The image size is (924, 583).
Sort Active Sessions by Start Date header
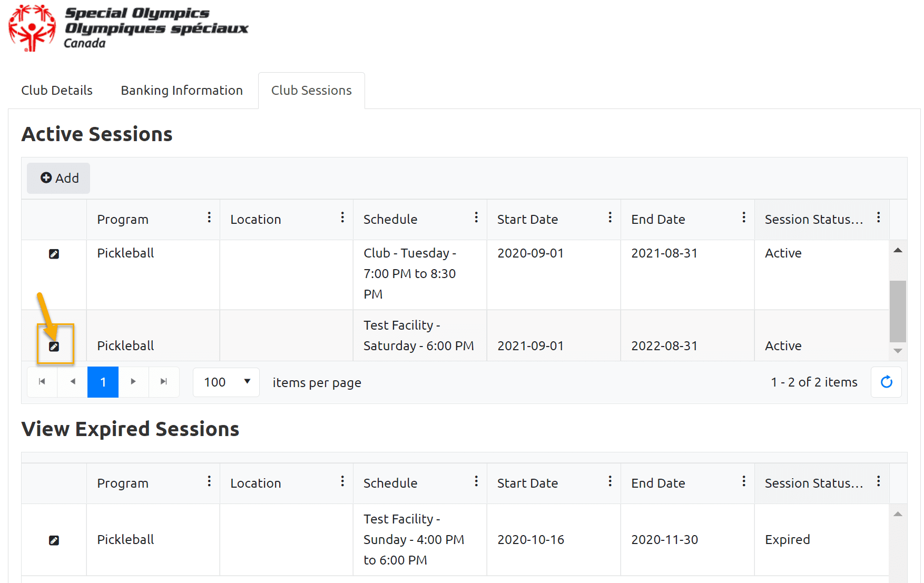click(527, 220)
